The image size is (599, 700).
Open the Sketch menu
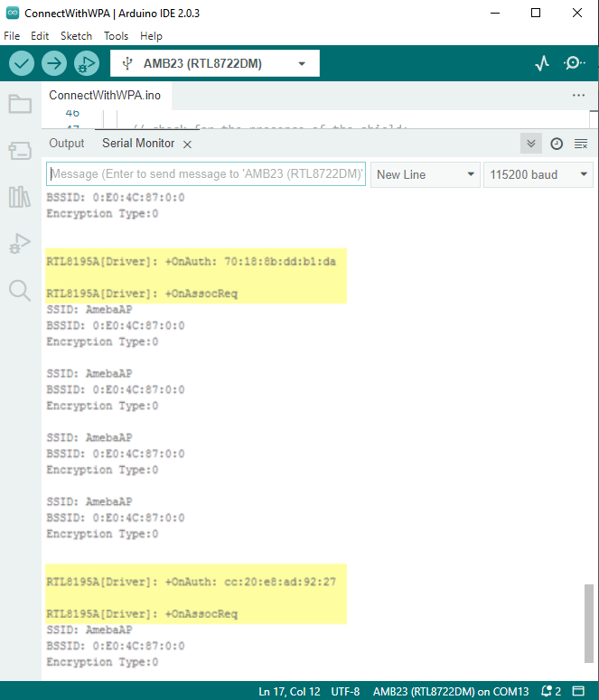click(x=77, y=36)
